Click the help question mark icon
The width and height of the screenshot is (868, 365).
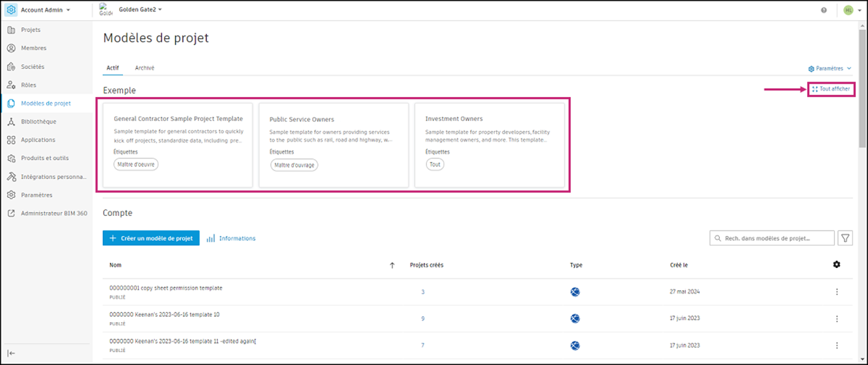click(824, 10)
